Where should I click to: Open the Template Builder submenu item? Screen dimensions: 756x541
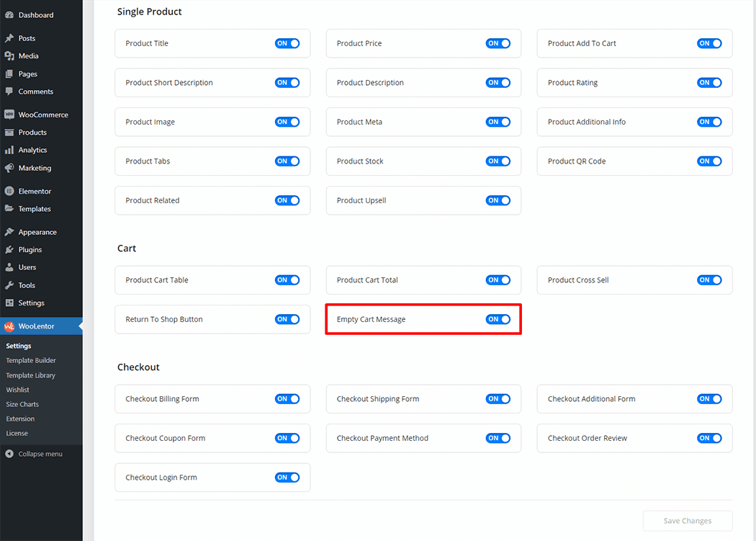pos(31,360)
